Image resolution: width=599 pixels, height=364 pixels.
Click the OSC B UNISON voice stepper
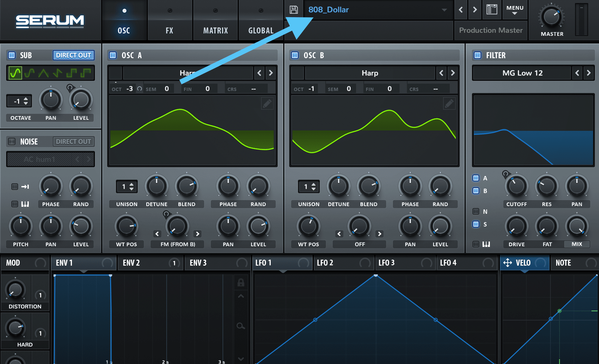[x=309, y=187]
